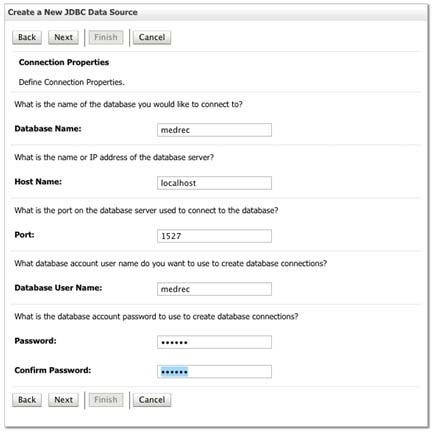
Task: Click into the Password field
Action: point(214,342)
